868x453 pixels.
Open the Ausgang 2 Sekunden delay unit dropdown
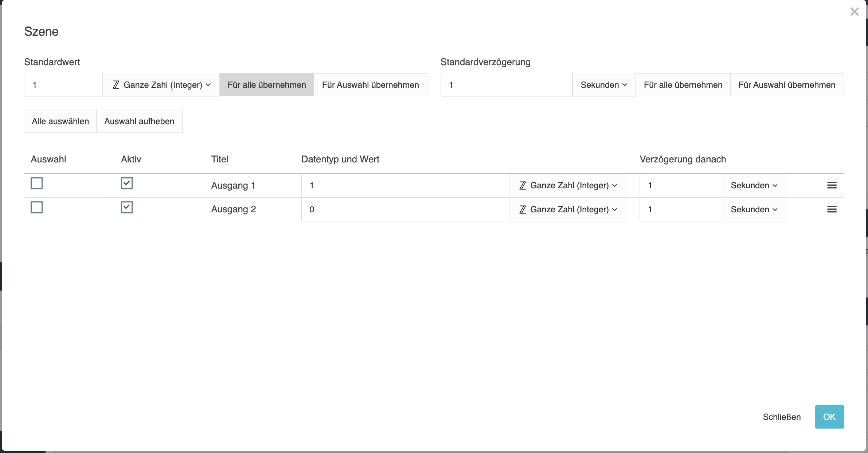tap(754, 209)
